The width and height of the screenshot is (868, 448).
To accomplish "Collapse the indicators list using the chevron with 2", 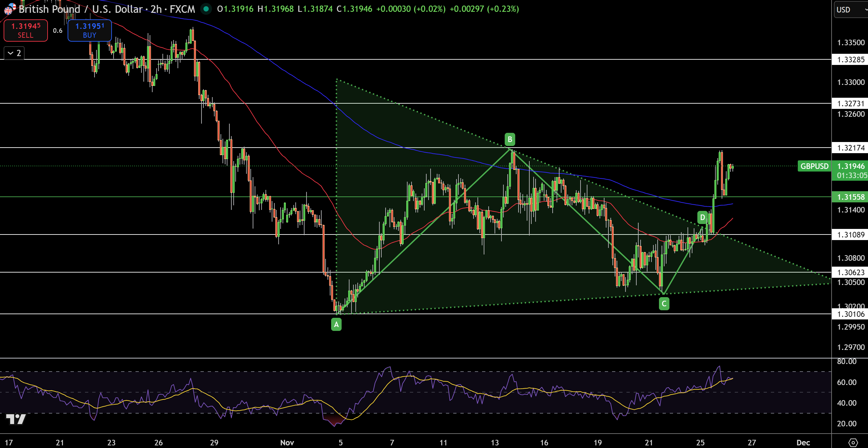I will pyautogui.click(x=13, y=52).
